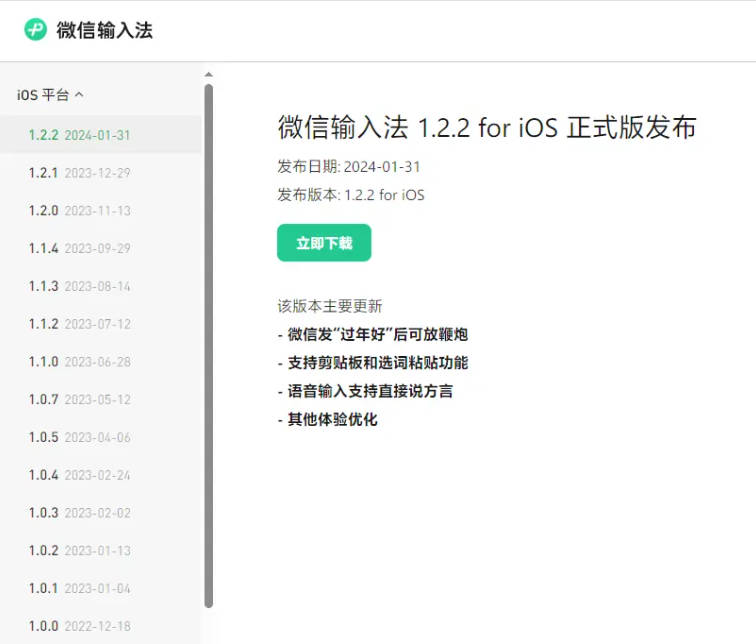The image size is (756, 644).
Task: Collapse the iOS 平台 section chevron
Action: click(80, 94)
